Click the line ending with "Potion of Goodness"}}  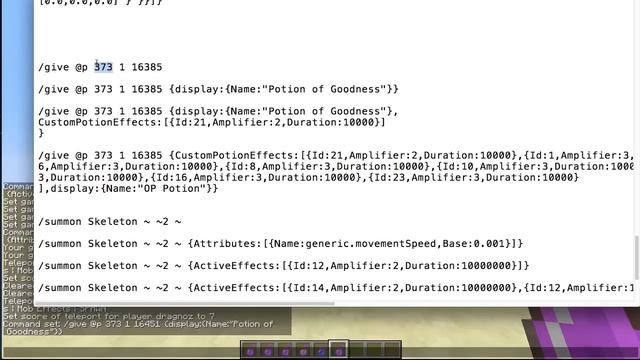coord(218,89)
